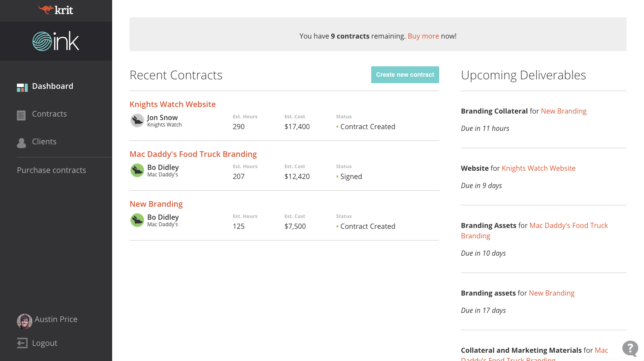Click the $17,400 estimated cost
The height and width of the screenshot is (361, 644).
point(297,127)
